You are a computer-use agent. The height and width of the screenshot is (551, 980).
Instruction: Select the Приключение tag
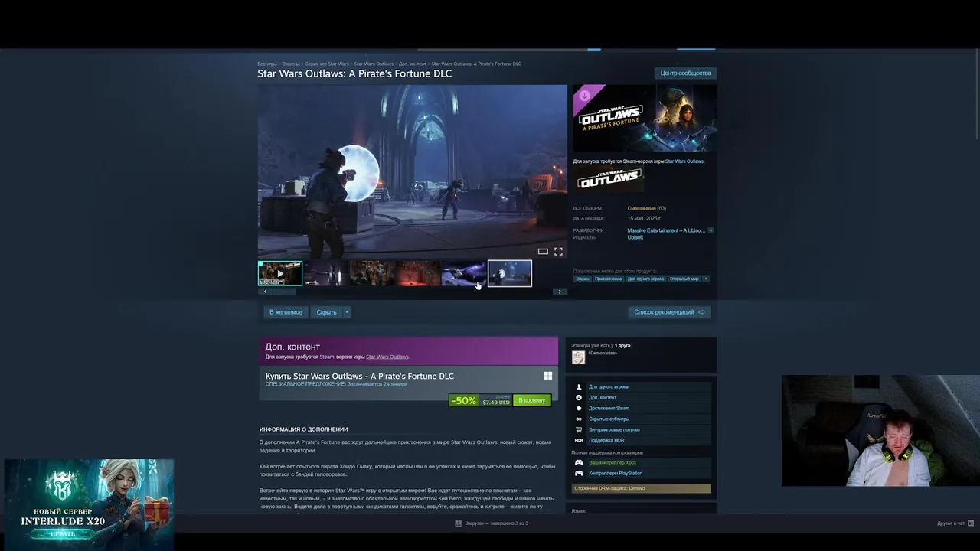click(x=609, y=279)
